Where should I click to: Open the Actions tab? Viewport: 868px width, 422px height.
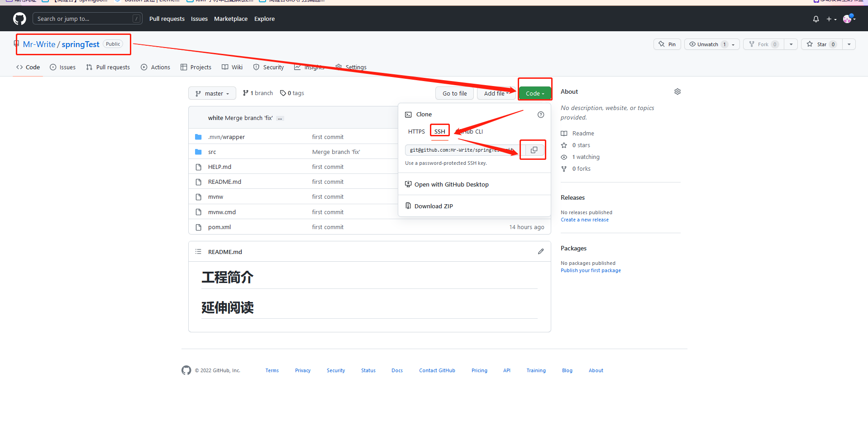pos(156,67)
